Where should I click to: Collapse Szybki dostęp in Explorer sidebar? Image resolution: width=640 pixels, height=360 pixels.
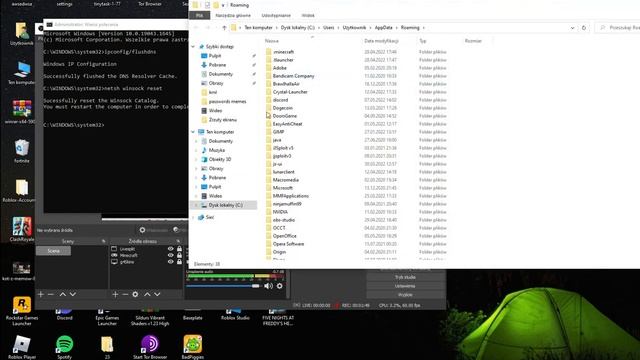click(x=193, y=47)
